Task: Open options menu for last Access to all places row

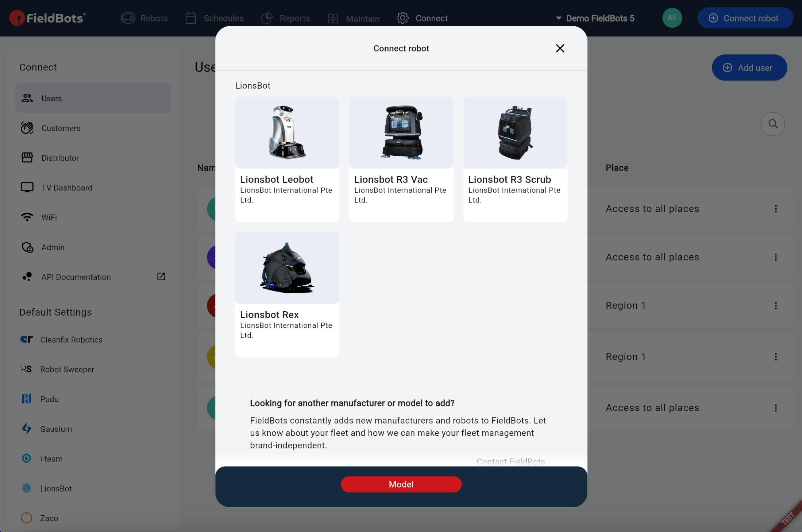Action: point(776,408)
